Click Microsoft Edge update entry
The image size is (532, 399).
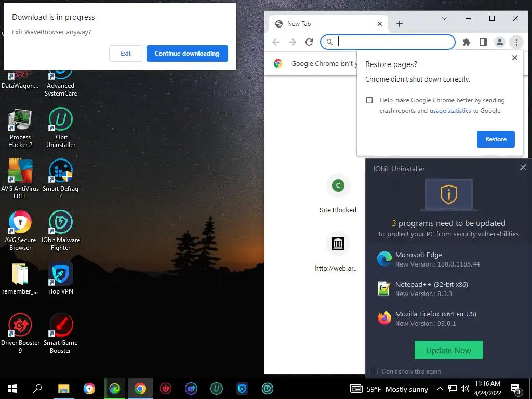448,259
